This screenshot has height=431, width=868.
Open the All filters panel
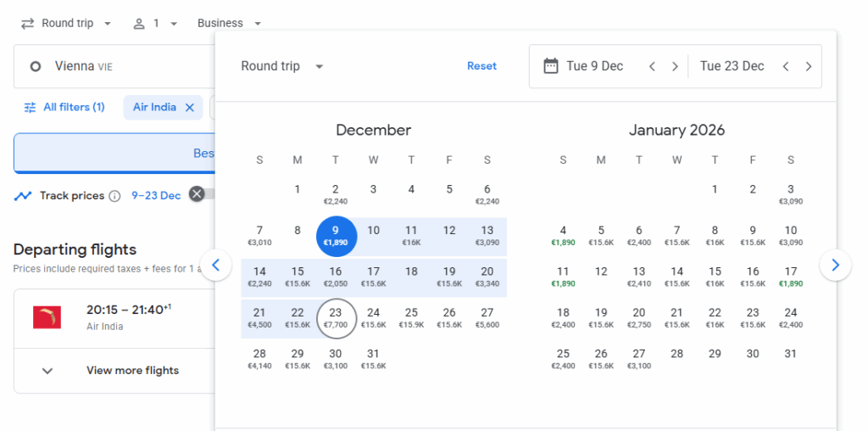tap(64, 108)
